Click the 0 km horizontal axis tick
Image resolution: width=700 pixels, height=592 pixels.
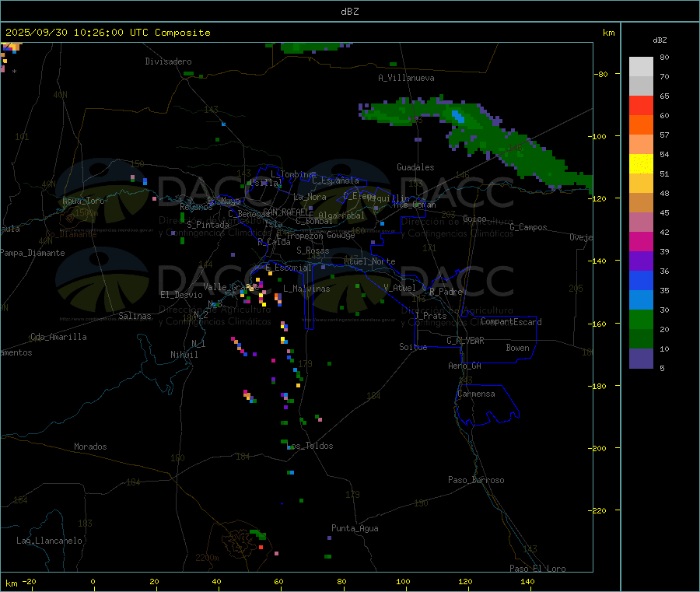(x=93, y=581)
